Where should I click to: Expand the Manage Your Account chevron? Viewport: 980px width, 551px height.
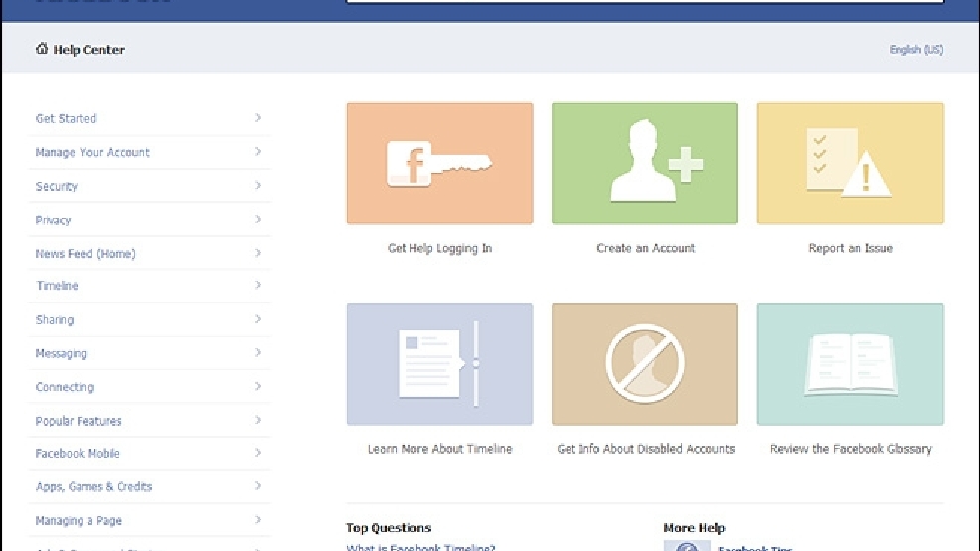pyautogui.click(x=258, y=152)
